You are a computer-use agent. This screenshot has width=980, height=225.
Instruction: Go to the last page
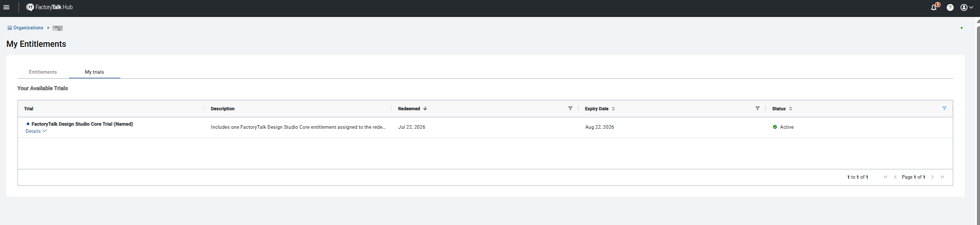pyautogui.click(x=942, y=177)
